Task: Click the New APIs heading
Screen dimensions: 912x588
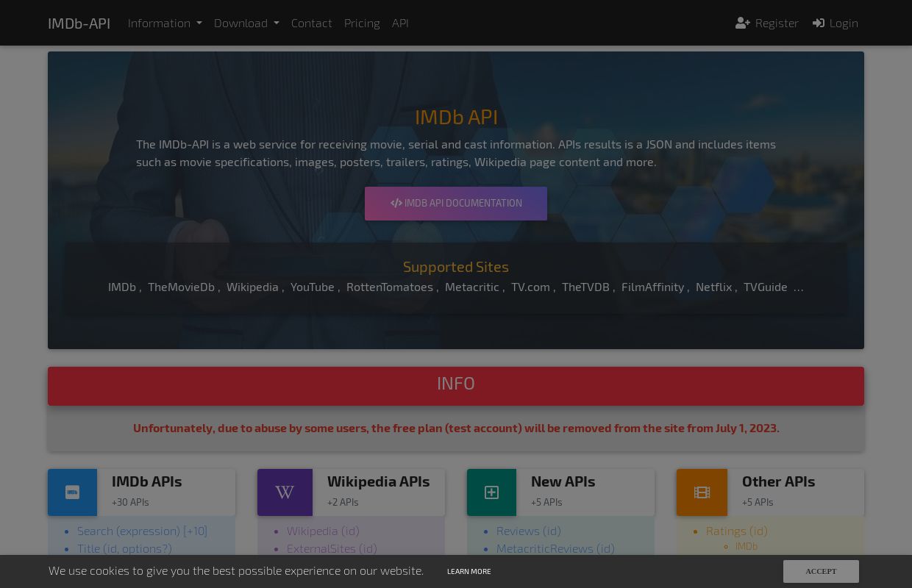Action: click(x=563, y=481)
